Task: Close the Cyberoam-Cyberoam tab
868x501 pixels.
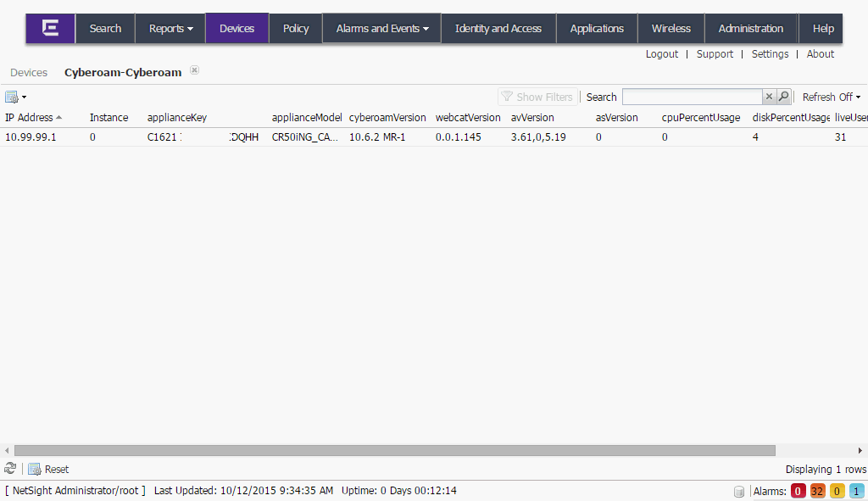Action: pyautogui.click(x=194, y=70)
